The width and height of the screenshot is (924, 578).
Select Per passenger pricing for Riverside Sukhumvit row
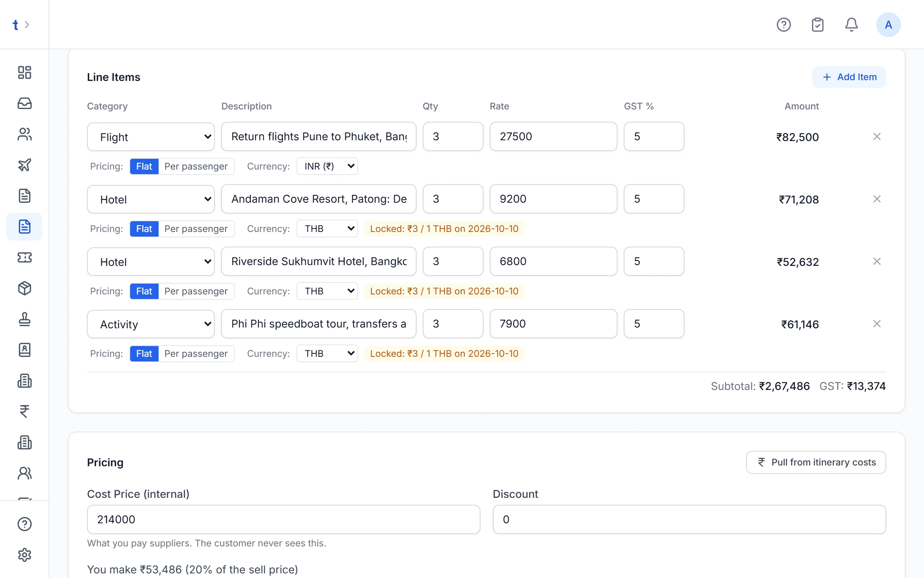pos(196,291)
